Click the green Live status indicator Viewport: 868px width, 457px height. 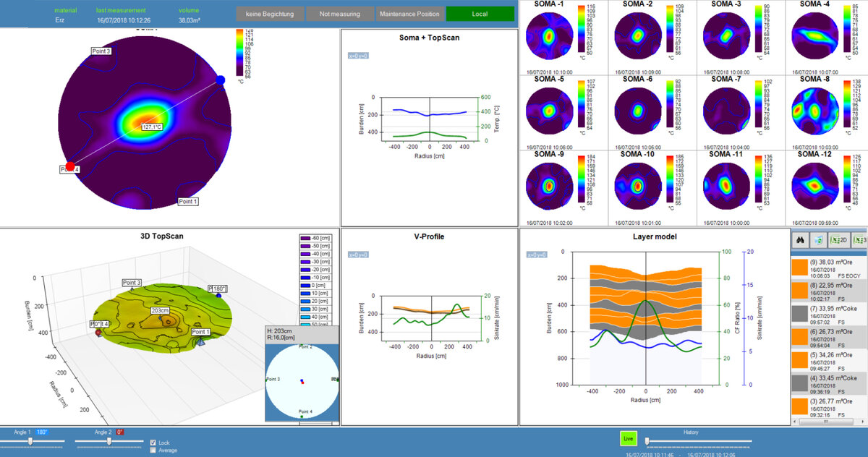pos(628,439)
